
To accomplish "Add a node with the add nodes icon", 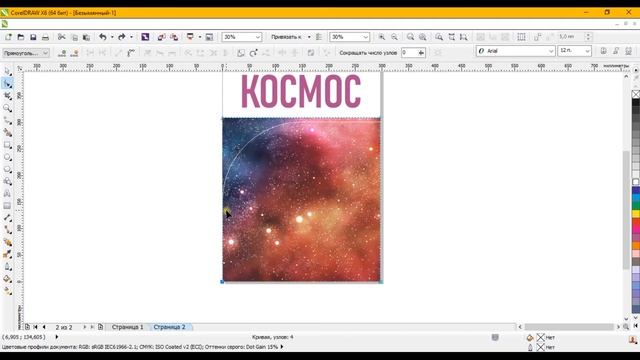I will [62, 53].
